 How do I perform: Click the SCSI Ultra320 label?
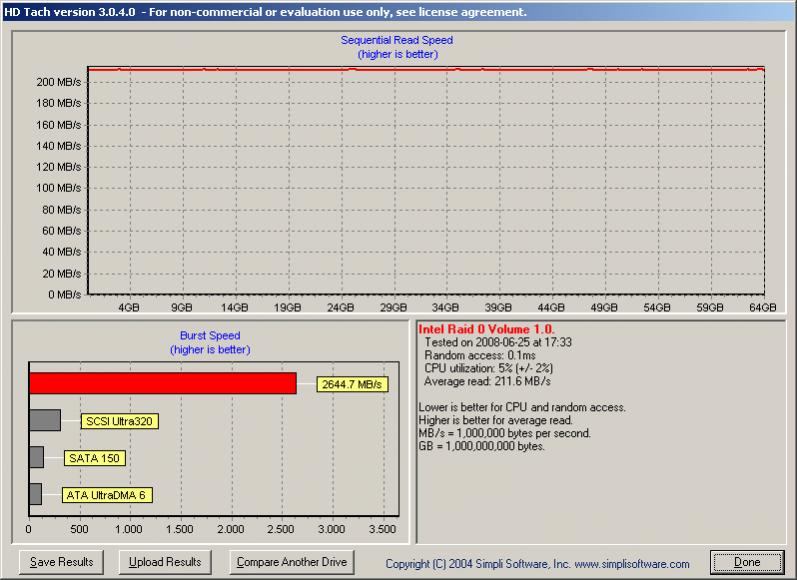(119, 421)
